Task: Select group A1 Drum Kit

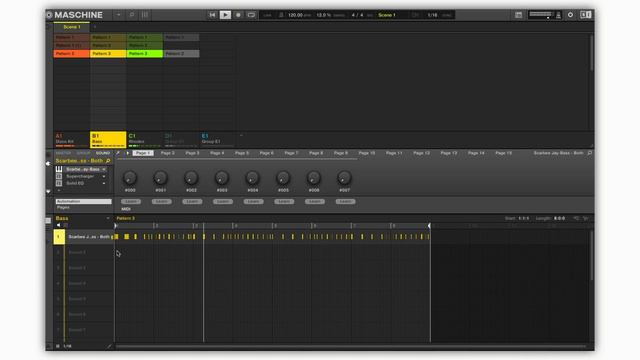Action: click(x=71, y=139)
